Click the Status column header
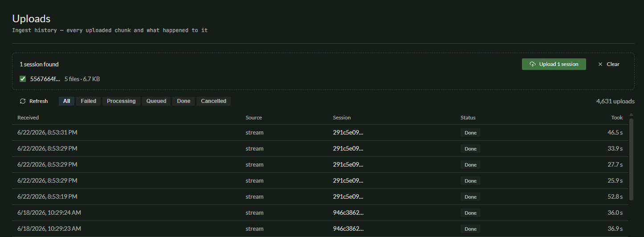The width and height of the screenshot is (644, 237). 468,118
